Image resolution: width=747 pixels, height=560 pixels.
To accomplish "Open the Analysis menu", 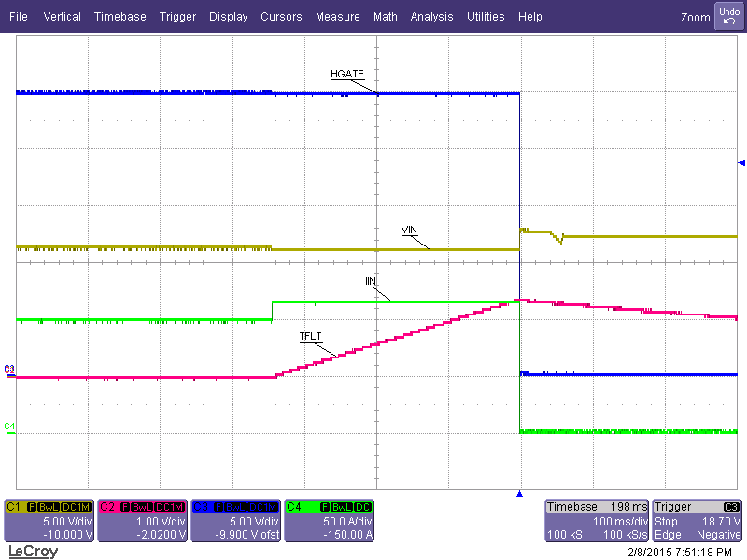I will [x=431, y=16].
